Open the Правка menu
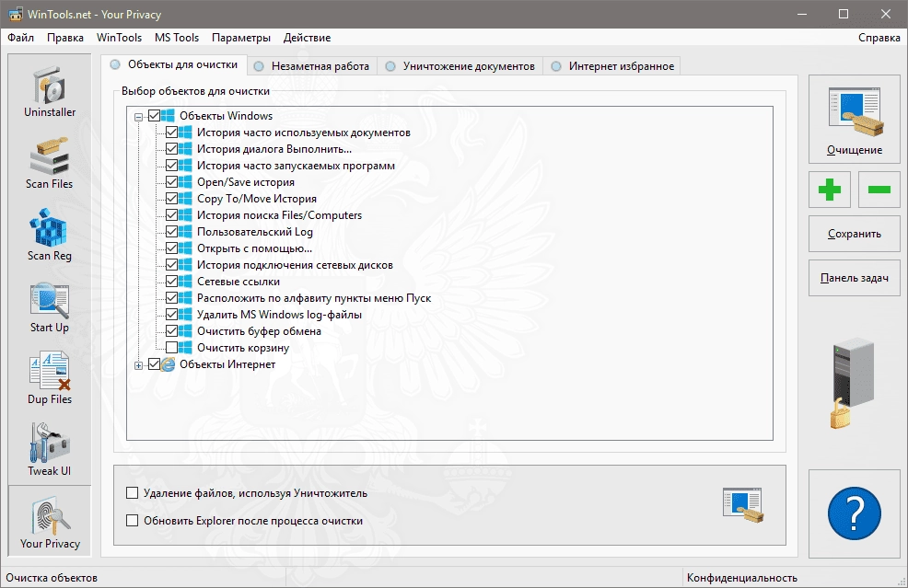Viewport: 908px width, 588px height. click(x=64, y=38)
